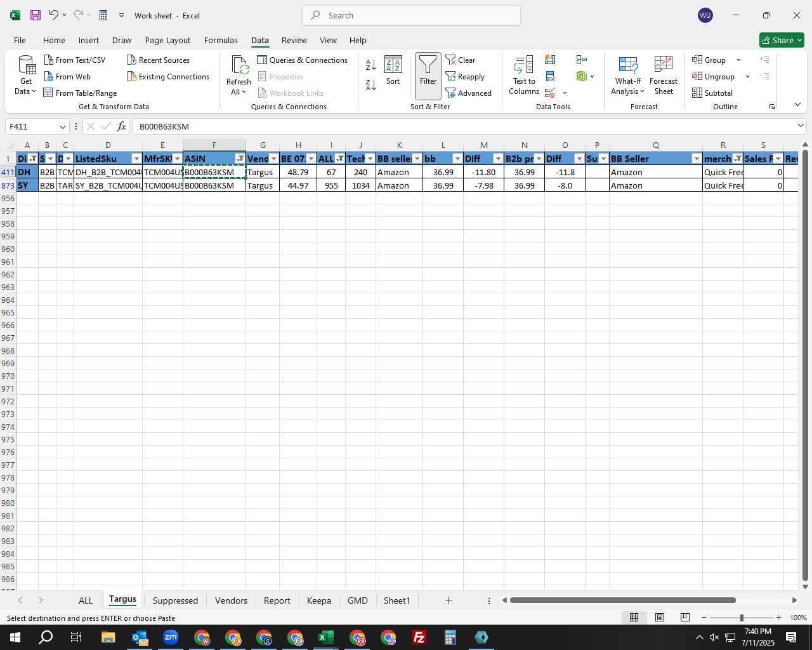Switch to the Home tab
Viewport: 812px width, 650px height.
[x=54, y=40]
